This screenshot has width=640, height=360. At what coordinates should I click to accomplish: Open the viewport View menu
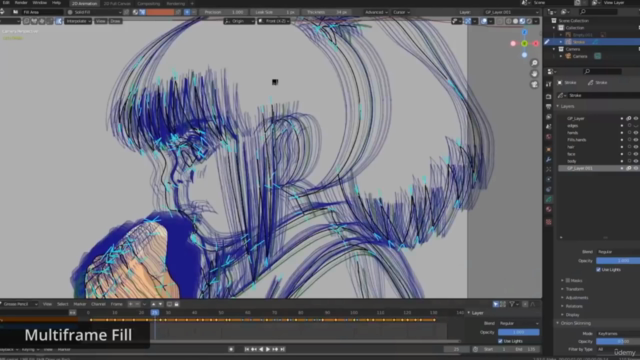(100, 21)
